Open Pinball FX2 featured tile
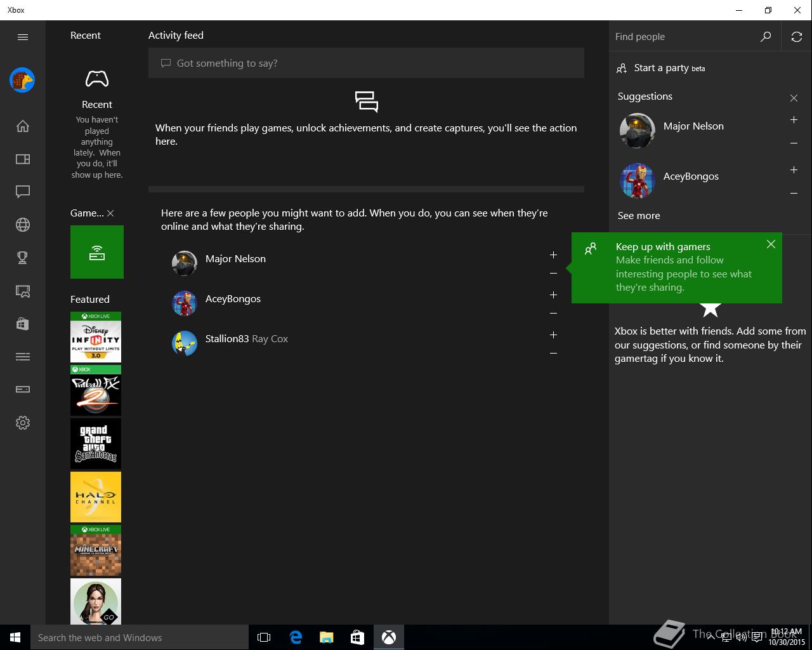The height and width of the screenshot is (650, 812). pyautogui.click(x=96, y=390)
